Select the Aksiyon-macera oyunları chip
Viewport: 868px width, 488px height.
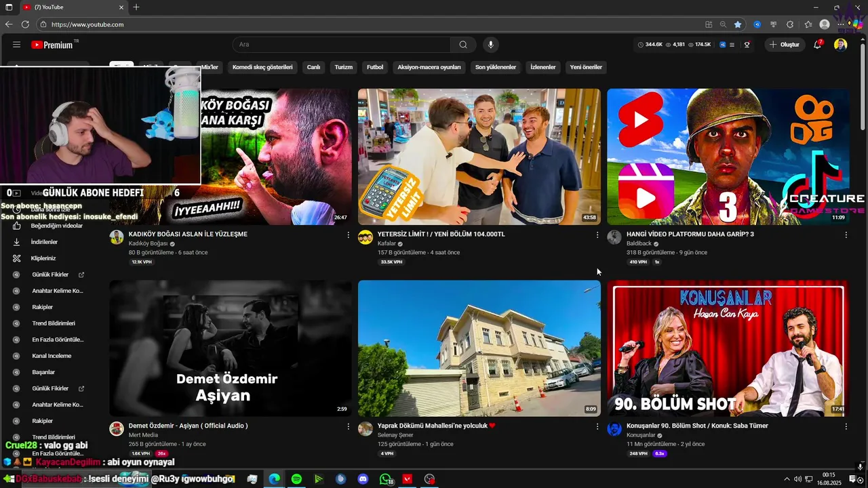coord(429,67)
